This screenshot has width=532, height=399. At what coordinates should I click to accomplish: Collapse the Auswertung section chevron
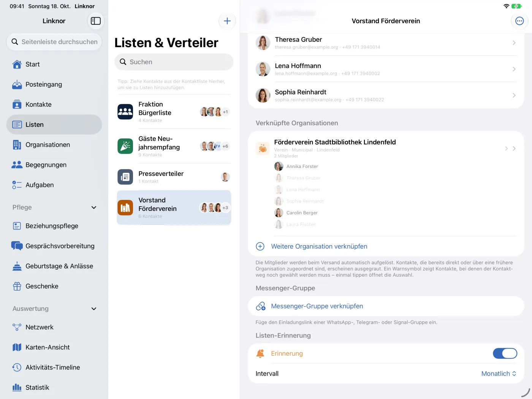[x=94, y=309]
